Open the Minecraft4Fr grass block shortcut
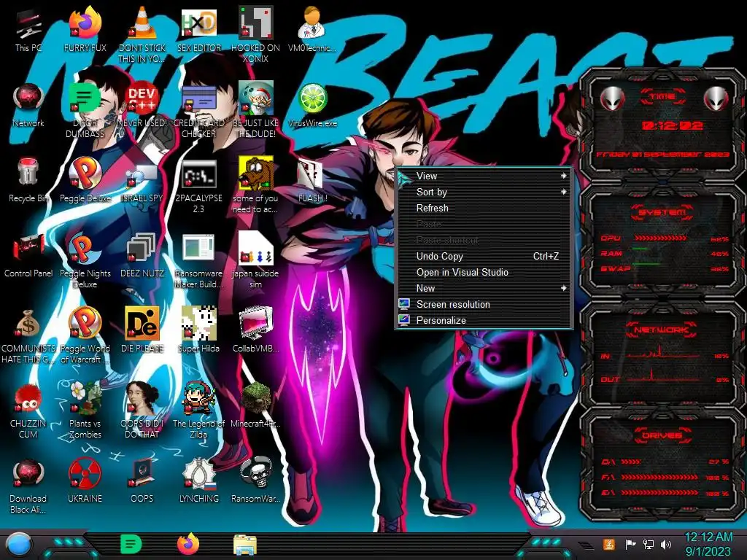Image resolution: width=747 pixels, height=560 pixels. pyautogui.click(x=255, y=405)
